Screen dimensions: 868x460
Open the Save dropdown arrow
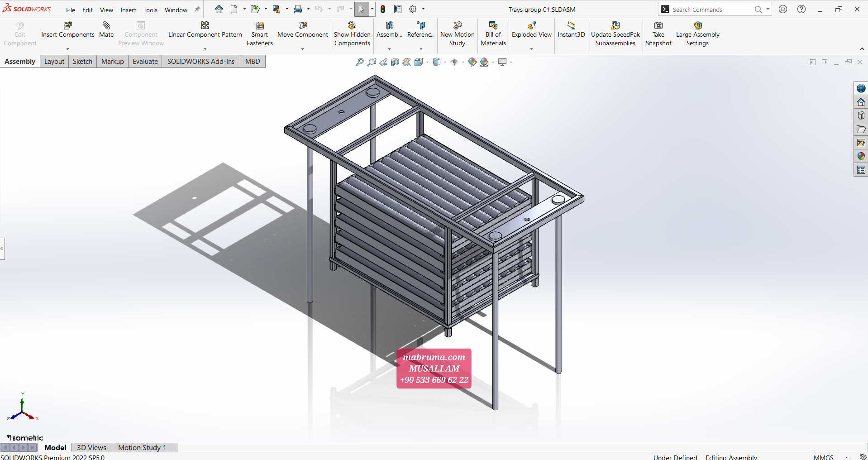tap(287, 9)
